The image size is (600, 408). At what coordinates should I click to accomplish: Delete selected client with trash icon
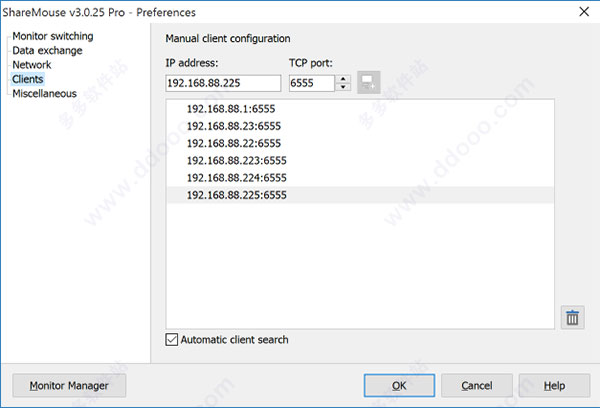pyautogui.click(x=572, y=317)
